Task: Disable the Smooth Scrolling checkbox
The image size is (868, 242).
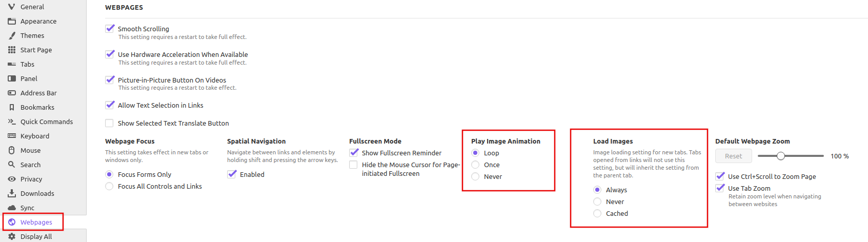Action: coord(110,29)
